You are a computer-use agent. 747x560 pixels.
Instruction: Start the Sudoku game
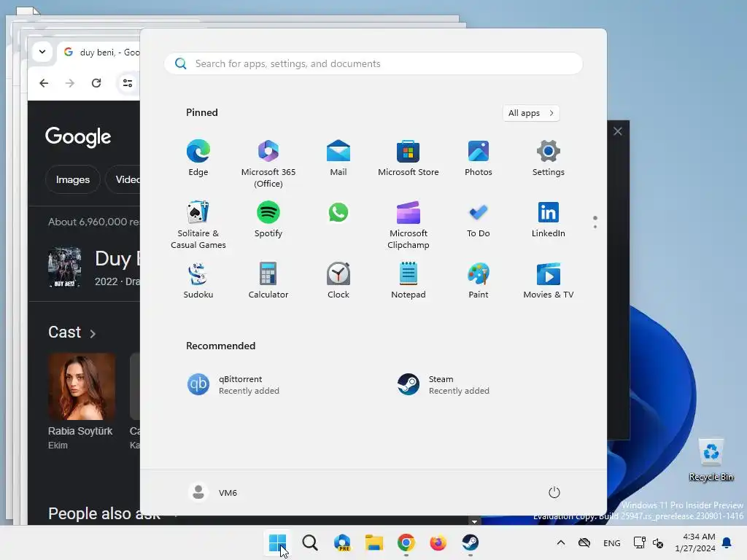pyautogui.click(x=198, y=281)
